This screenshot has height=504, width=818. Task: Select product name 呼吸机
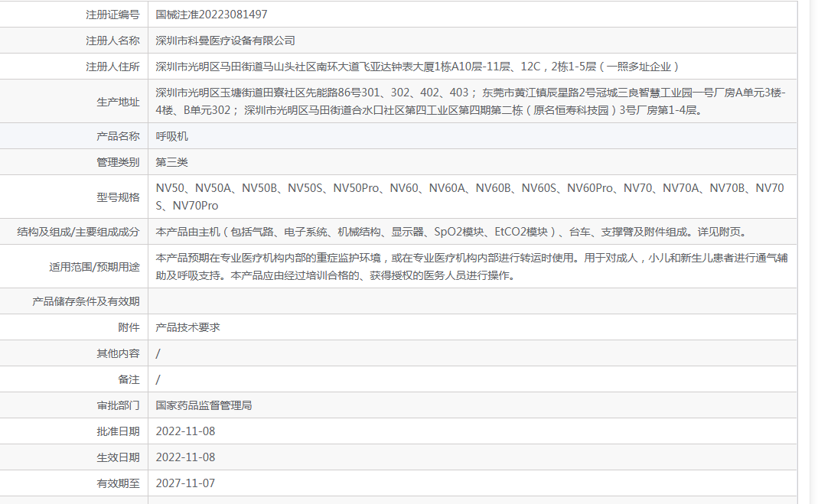171,136
